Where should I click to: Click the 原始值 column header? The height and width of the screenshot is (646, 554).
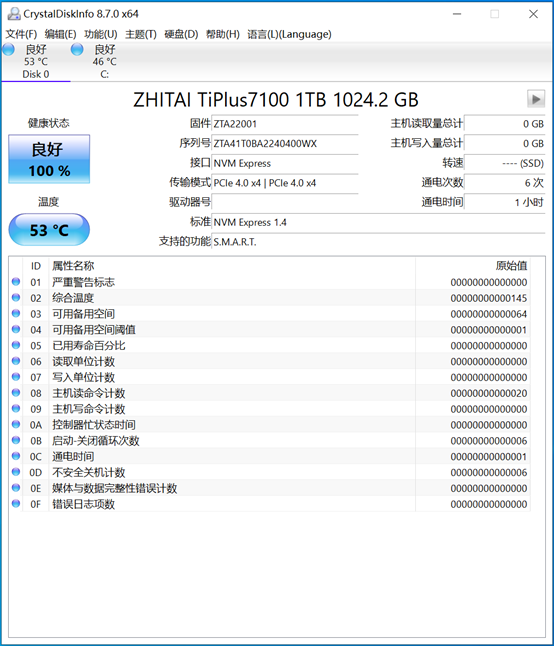(x=511, y=266)
